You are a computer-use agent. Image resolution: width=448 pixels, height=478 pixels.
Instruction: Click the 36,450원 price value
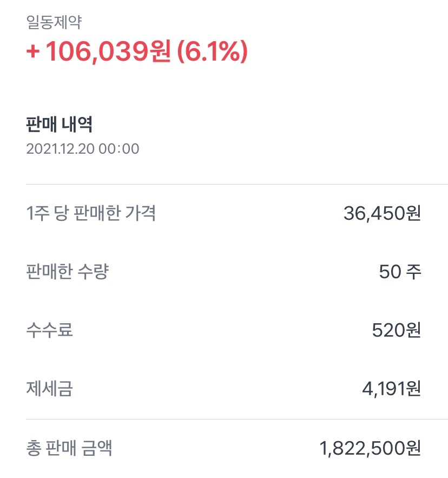(x=382, y=213)
